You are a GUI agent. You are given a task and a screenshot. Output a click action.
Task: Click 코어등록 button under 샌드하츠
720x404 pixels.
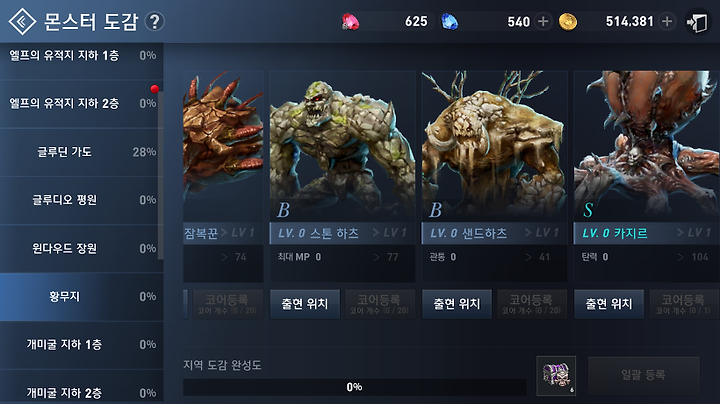pos(532,304)
